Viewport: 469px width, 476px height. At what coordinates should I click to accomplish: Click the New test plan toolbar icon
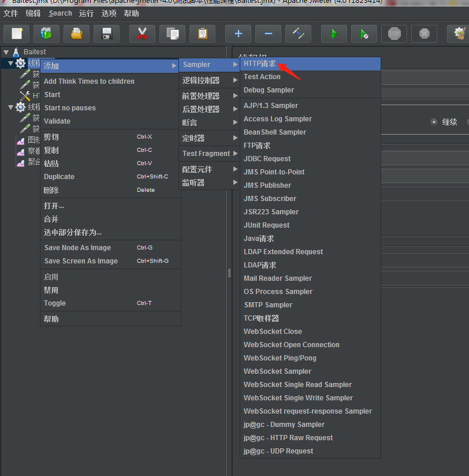coord(17,34)
